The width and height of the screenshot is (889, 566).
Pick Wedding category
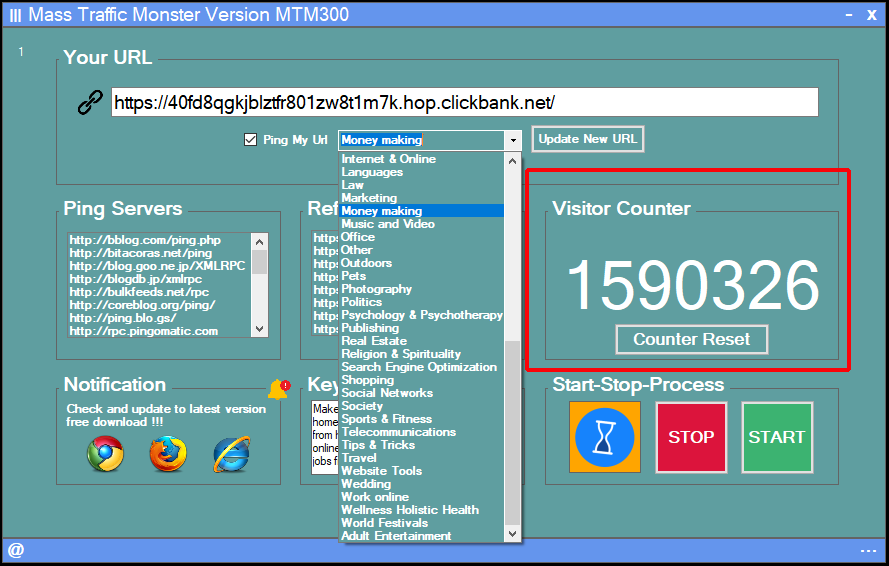coord(421,484)
